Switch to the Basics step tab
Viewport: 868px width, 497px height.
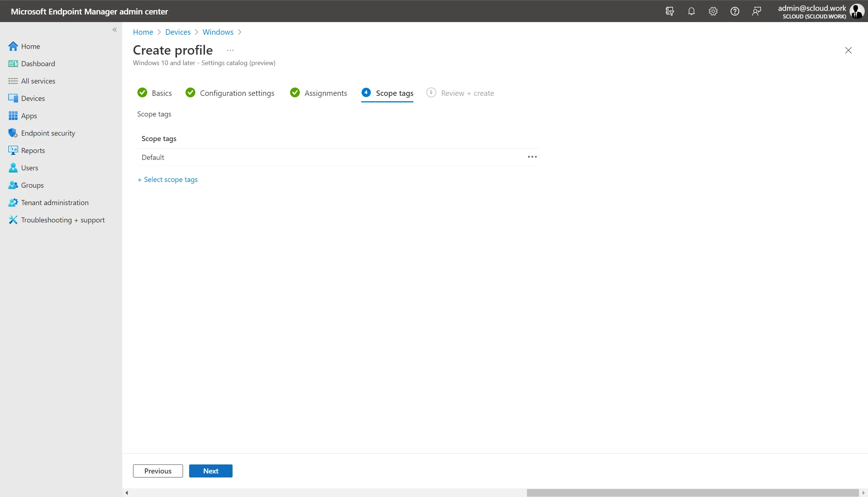point(154,93)
